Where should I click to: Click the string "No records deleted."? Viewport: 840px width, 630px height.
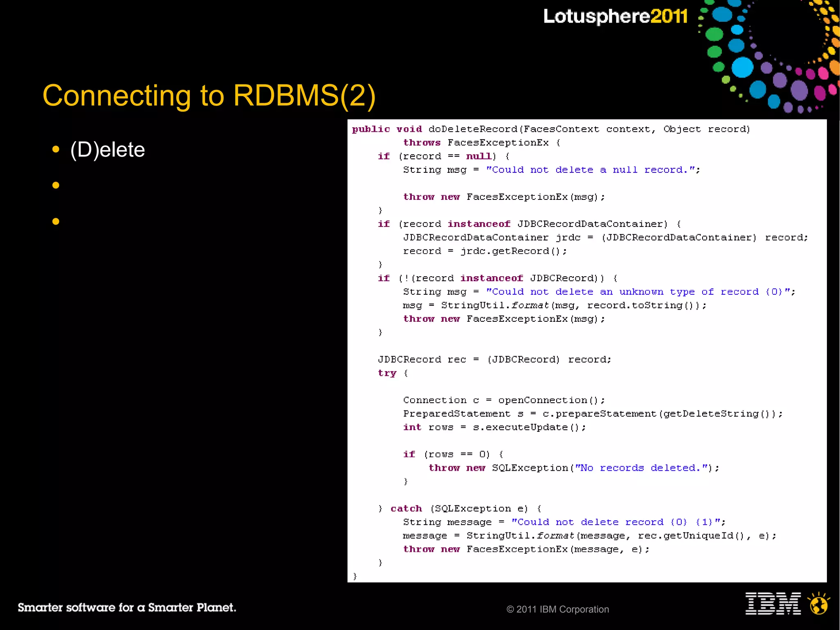click(641, 468)
